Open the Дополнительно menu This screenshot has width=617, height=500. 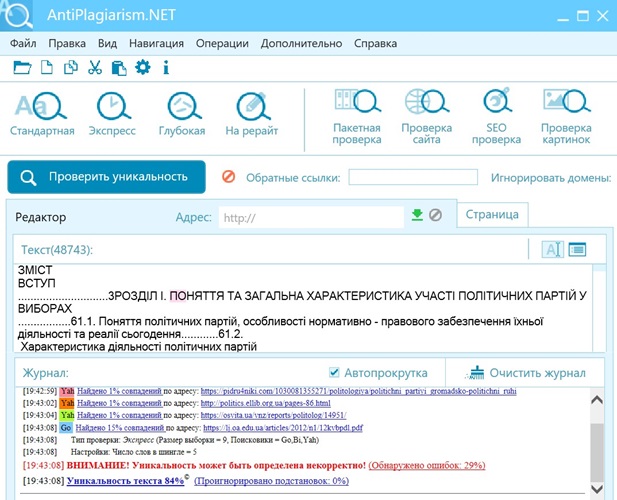[x=301, y=43]
